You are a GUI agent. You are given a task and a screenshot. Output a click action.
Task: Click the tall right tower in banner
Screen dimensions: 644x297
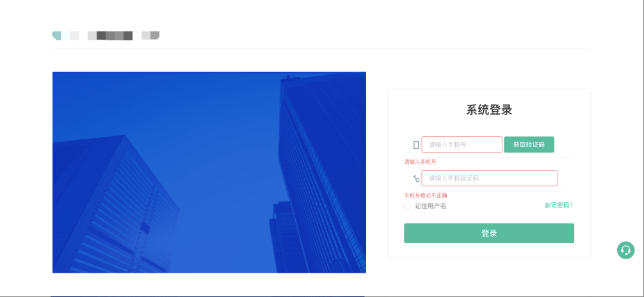[323, 173]
